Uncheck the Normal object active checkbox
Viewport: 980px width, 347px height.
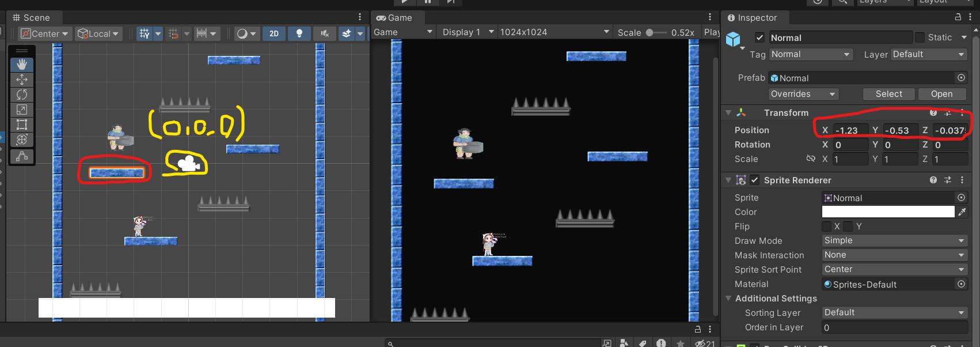[x=759, y=38]
